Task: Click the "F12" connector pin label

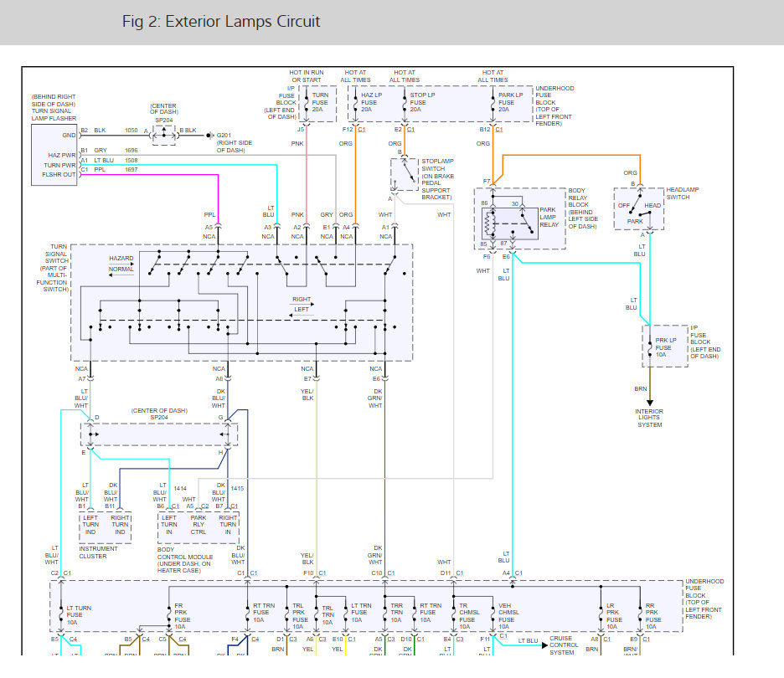Action: pyautogui.click(x=348, y=130)
